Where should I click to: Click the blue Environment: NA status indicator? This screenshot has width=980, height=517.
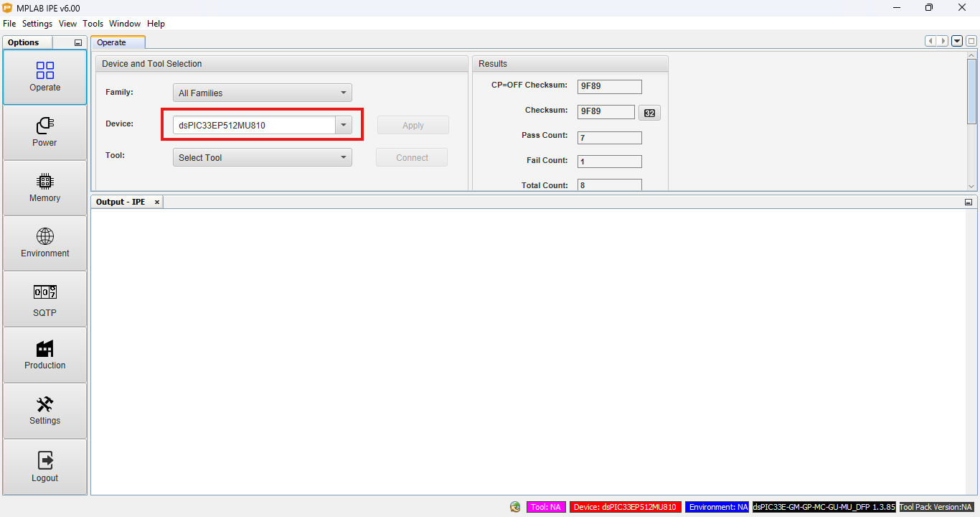point(717,507)
